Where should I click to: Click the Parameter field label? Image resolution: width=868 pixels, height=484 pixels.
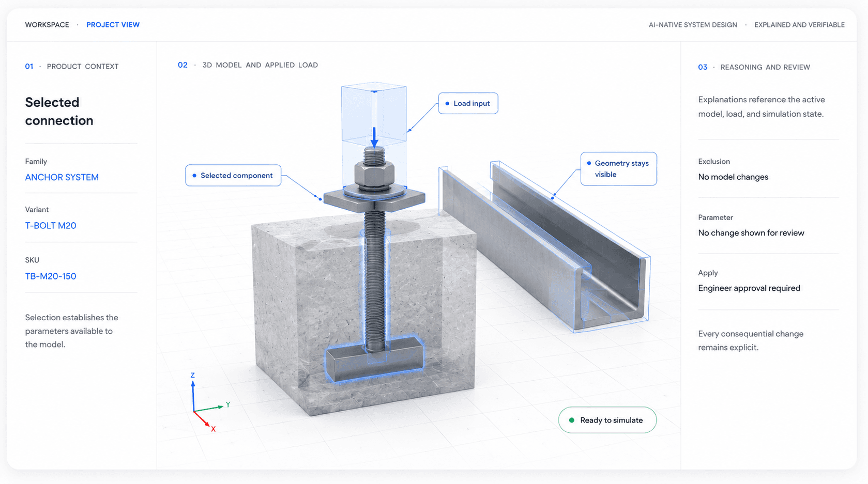[x=715, y=218]
